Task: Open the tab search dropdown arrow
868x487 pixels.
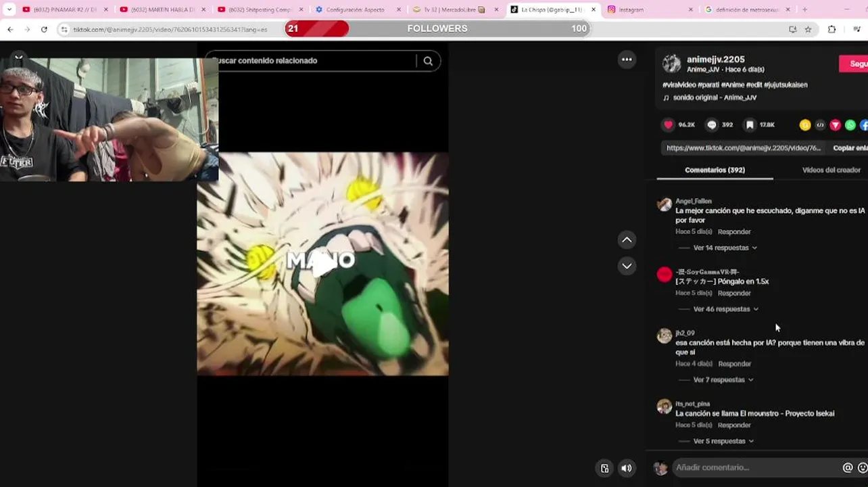Action: [x=9, y=9]
